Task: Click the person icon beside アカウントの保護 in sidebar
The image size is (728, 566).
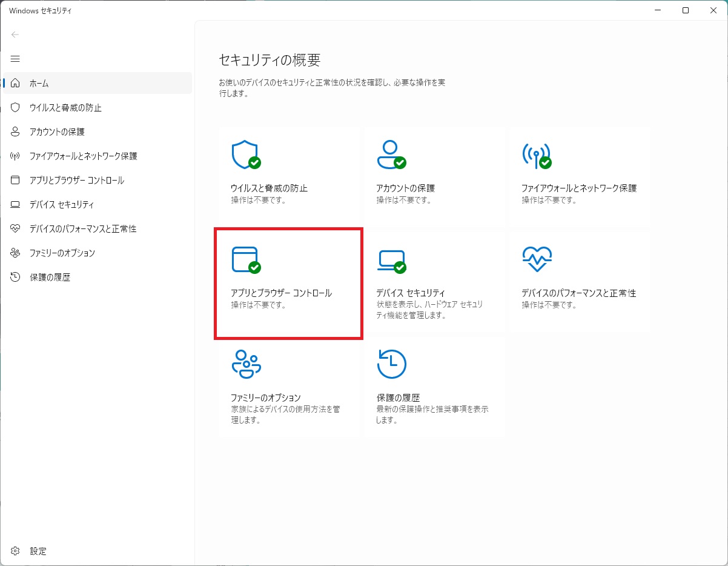Action: click(16, 132)
